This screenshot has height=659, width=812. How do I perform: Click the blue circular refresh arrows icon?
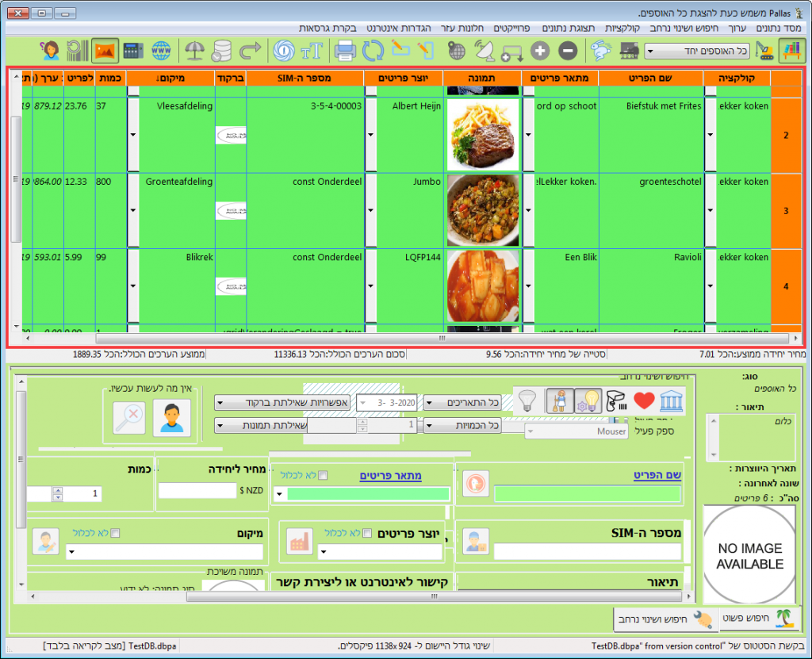(373, 51)
